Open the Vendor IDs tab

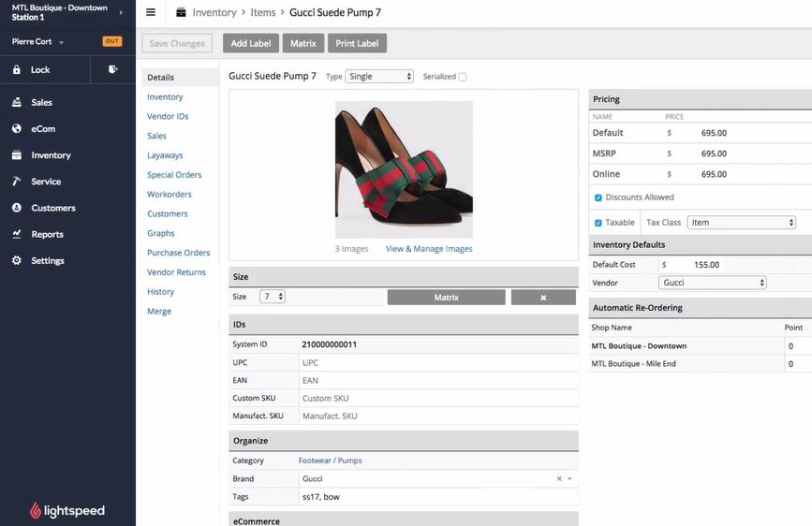click(168, 116)
